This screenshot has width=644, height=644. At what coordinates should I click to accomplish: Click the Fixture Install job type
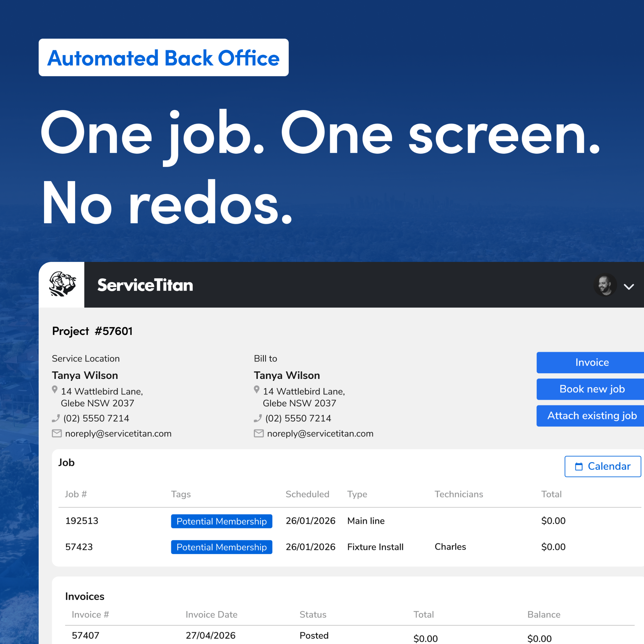(375, 547)
